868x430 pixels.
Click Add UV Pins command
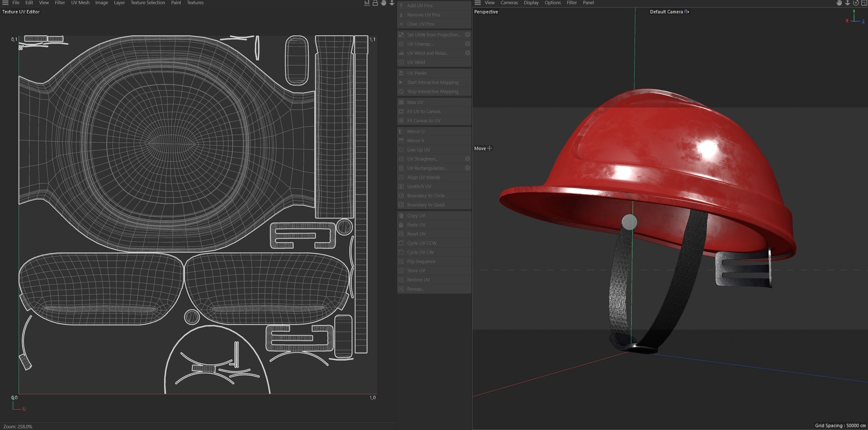click(434, 5)
